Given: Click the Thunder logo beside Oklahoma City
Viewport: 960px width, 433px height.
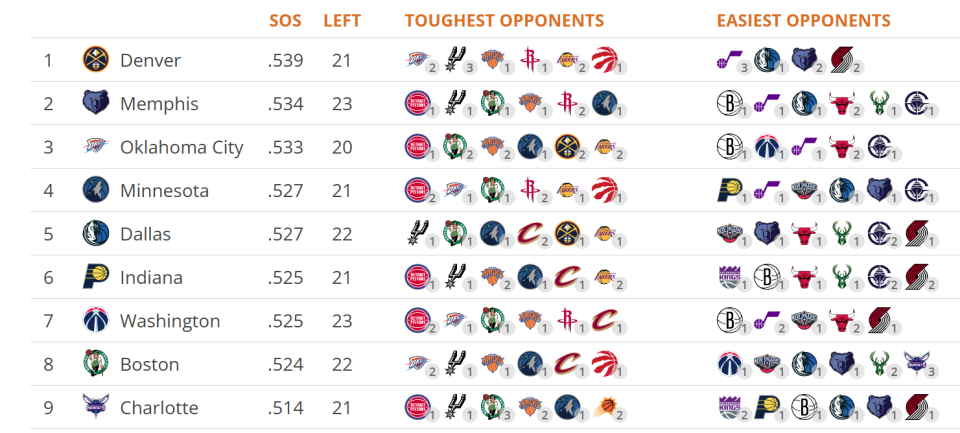Looking at the screenshot, I should click(95, 147).
